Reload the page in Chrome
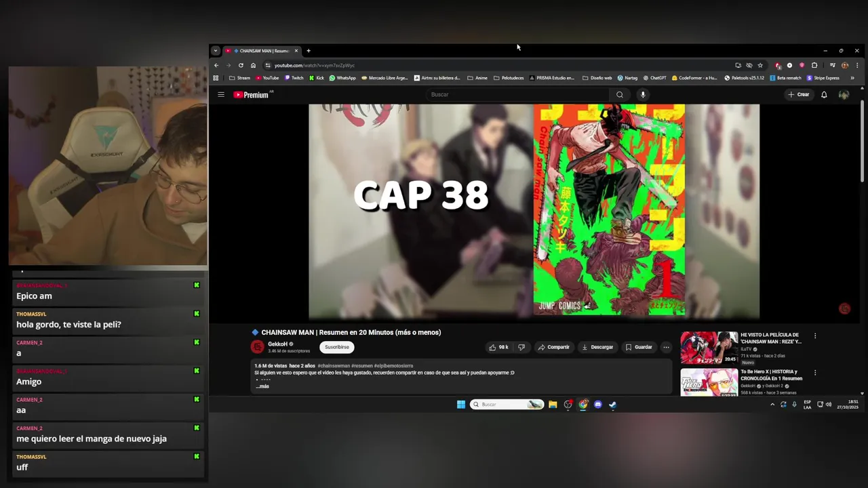This screenshot has height=488, width=868. pos(241,66)
